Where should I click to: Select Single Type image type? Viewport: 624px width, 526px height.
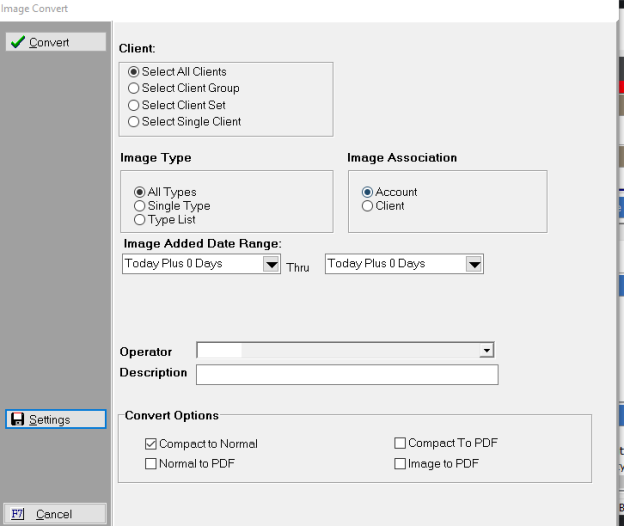click(x=139, y=206)
